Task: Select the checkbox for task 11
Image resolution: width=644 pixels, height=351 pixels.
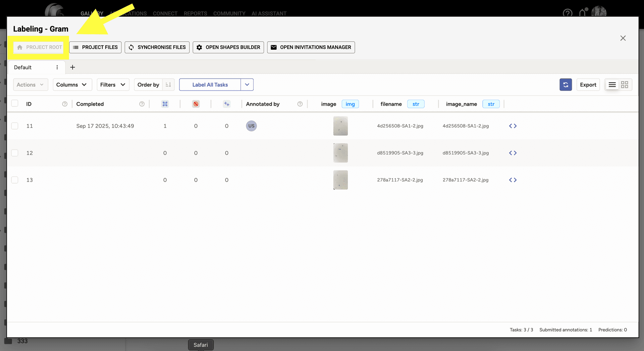Action: click(x=15, y=126)
